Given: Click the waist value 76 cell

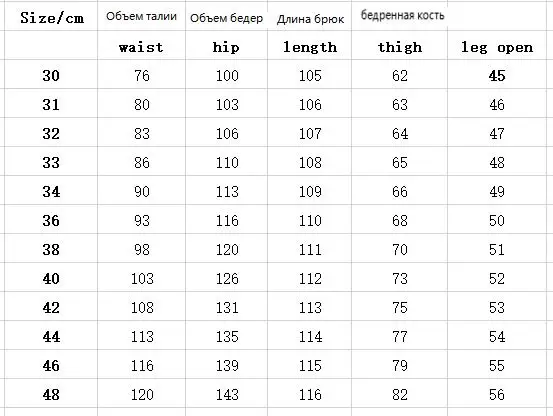Looking at the screenshot, I should click(x=141, y=74).
